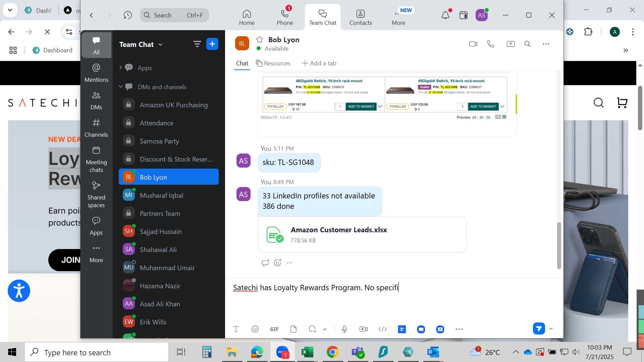Viewport: 644px width, 362px height.
Task: Search within the Bob Lyon chat
Action: [x=527, y=44]
